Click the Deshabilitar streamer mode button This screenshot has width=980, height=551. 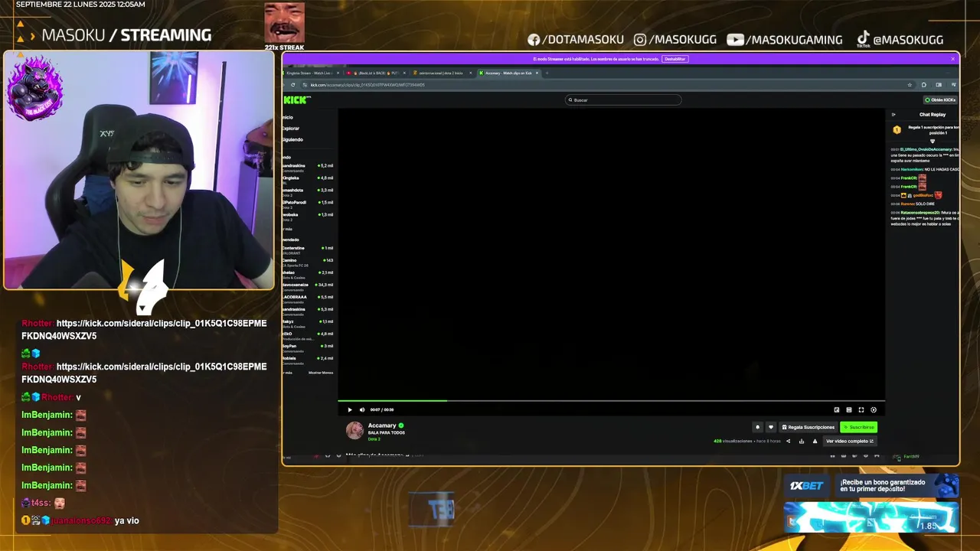(675, 59)
